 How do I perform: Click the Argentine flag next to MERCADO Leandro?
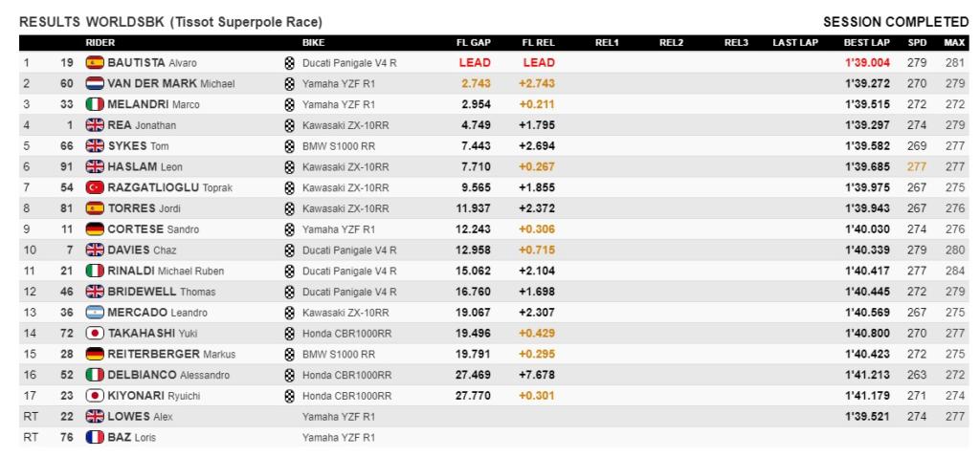[94, 312]
